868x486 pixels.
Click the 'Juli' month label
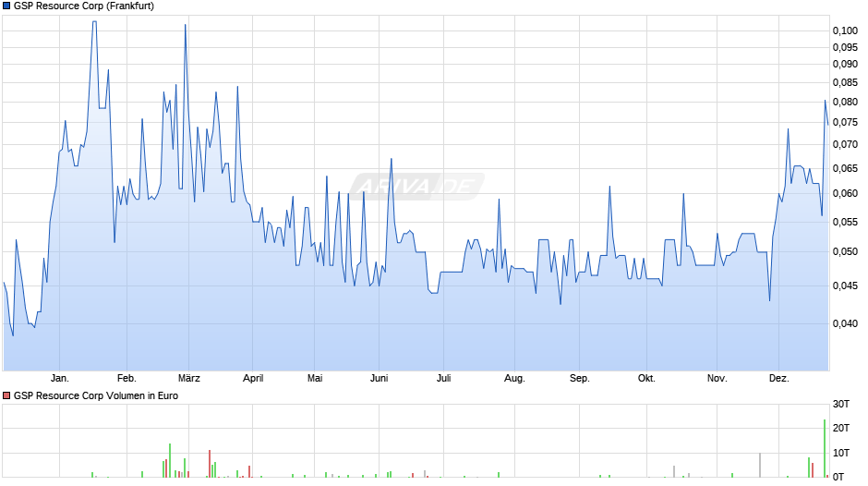click(444, 379)
